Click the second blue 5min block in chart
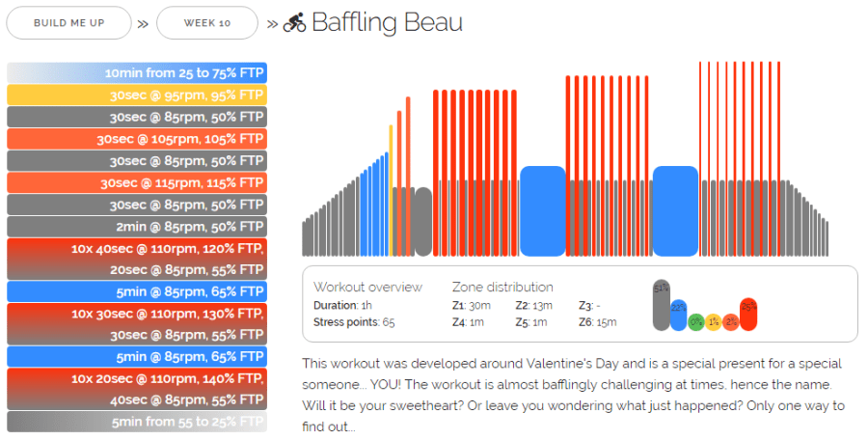 coord(675,212)
